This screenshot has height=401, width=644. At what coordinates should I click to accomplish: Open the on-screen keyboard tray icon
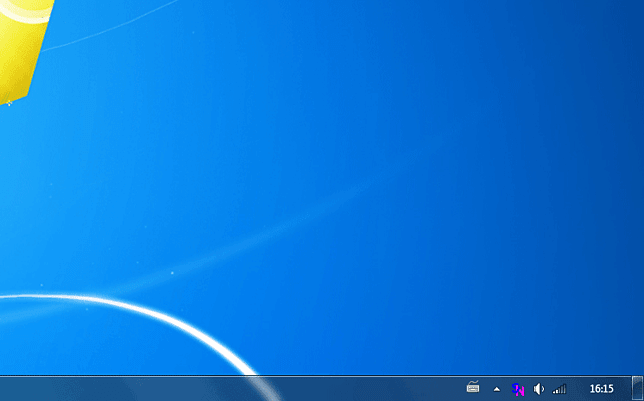point(473,387)
